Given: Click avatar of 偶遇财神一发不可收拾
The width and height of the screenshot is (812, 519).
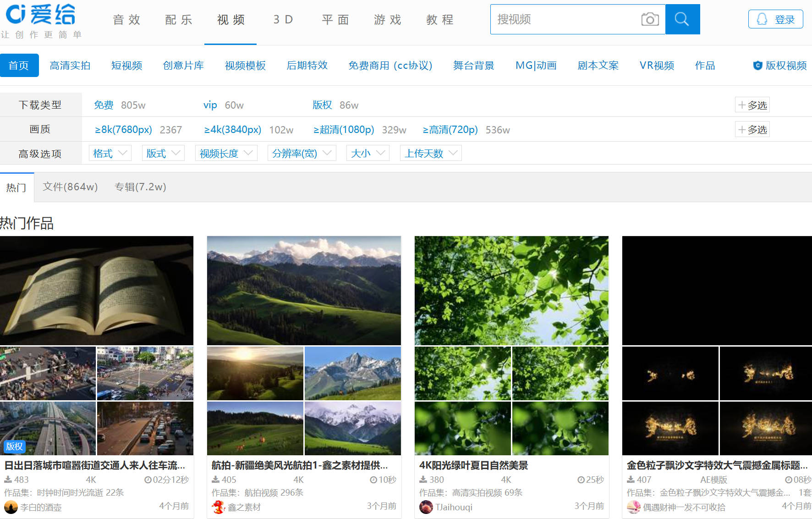Looking at the screenshot, I should click(x=634, y=507).
